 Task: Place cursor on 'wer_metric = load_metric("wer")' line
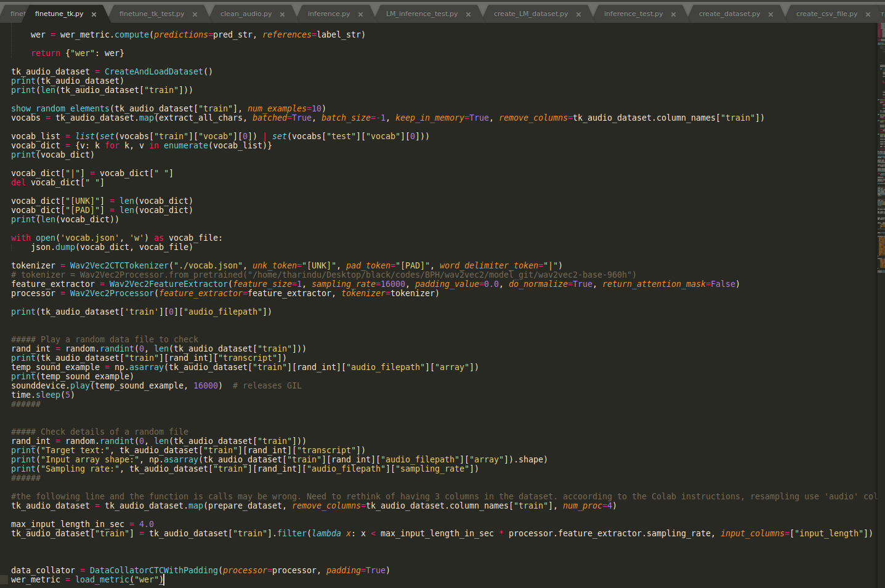pyautogui.click(x=87, y=580)
